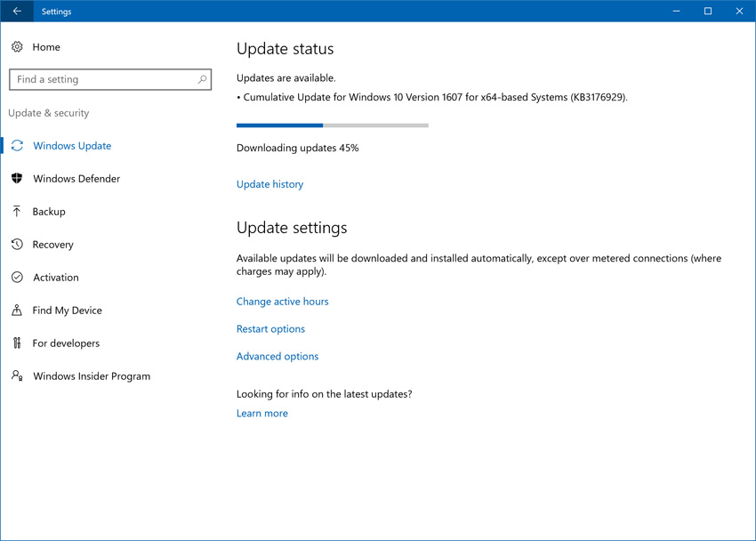Go to the Recovery settings page
The width and height of the screenshot is (756, 541).
coord(53,245)
